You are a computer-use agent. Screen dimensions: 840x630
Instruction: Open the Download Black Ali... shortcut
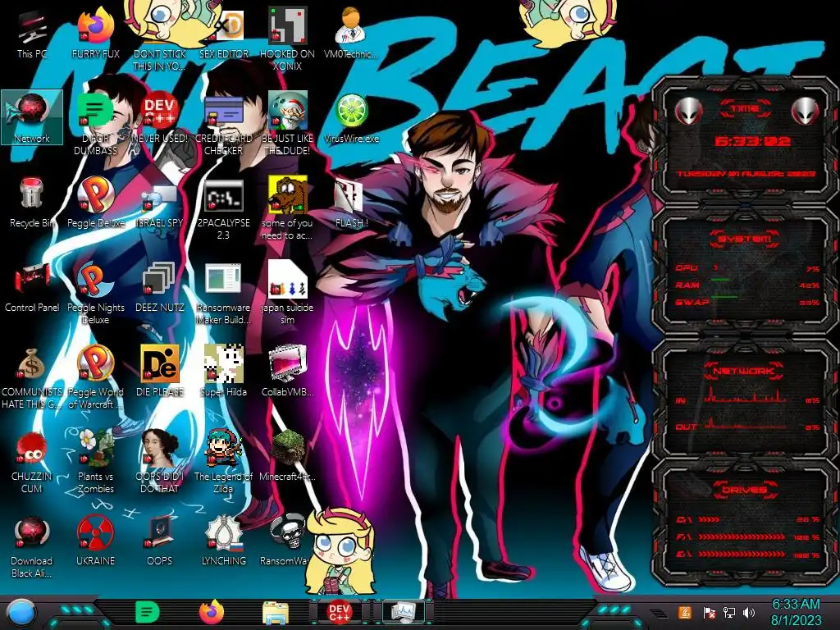coord(32,547)
